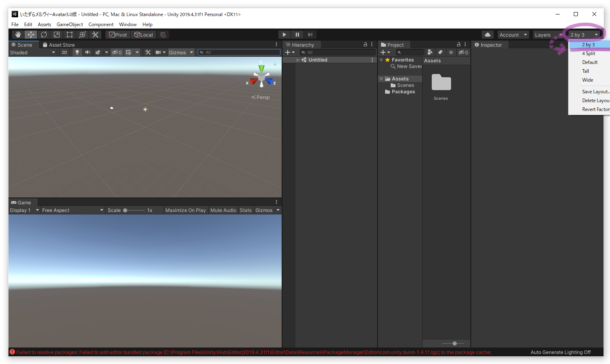Choose Default layout from menu

[589, 62]
